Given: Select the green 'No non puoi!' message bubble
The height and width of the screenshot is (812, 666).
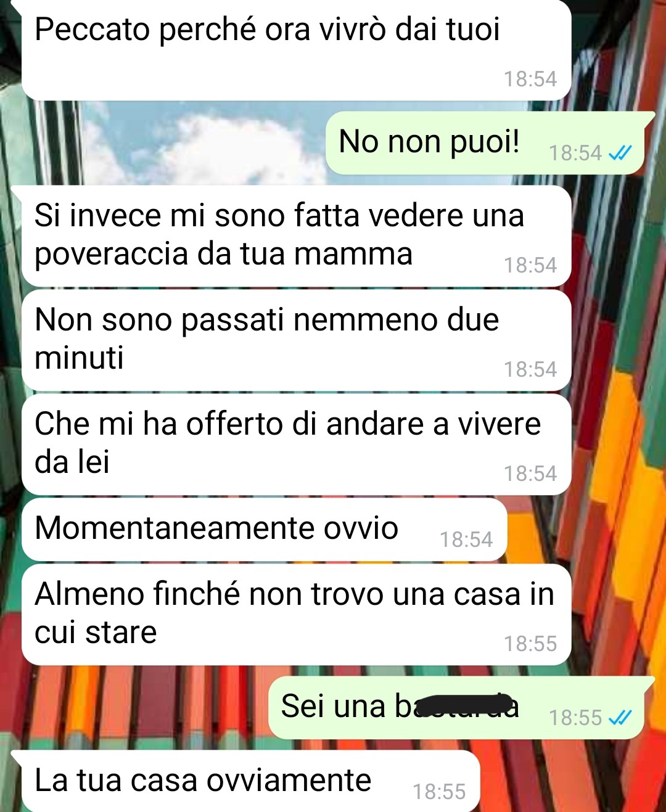Looking at the screenshot, I should (x=485, y=143).
